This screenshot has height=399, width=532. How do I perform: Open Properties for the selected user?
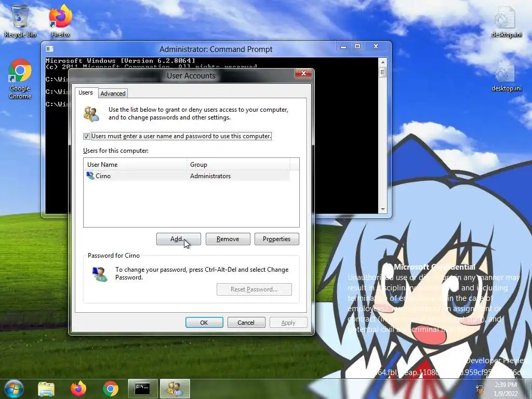point(276,239)
